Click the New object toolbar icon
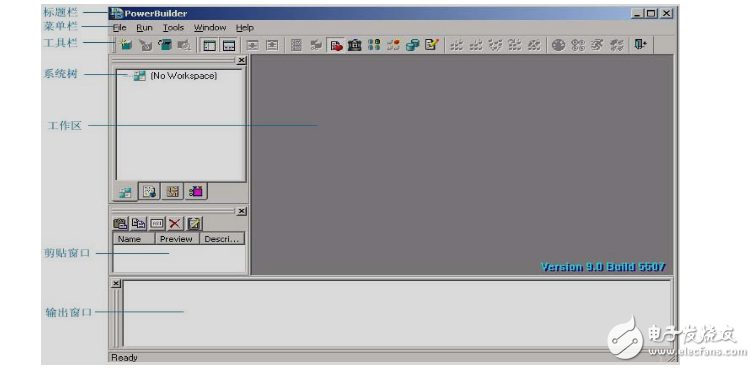755x368 pixels. tap(126, 45)
